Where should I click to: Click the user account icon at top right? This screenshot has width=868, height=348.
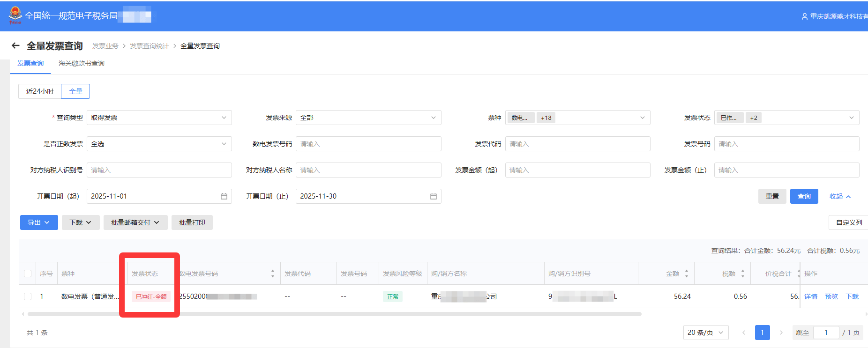(x=804, y=16)
